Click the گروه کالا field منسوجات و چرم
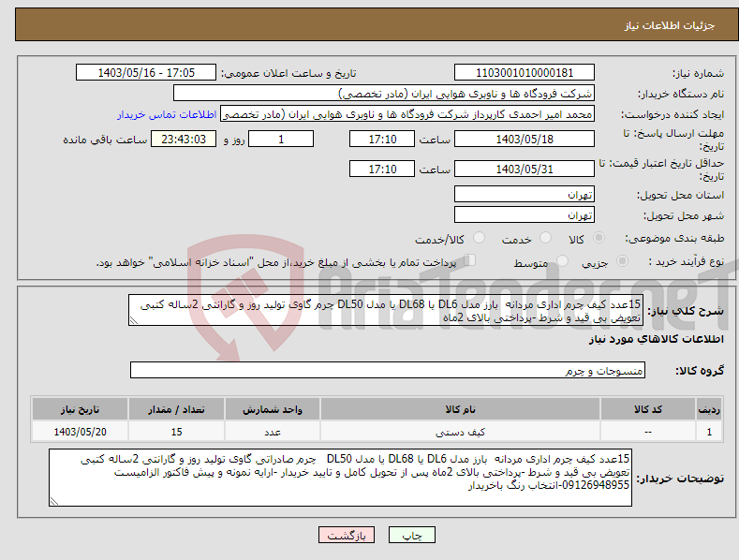The width and height of the screenshot is (739, 560). point(388,371)
